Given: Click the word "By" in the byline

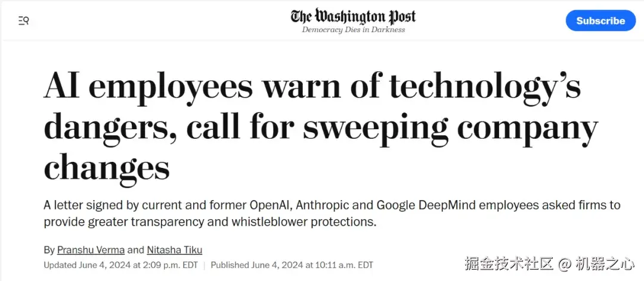Looking at the screenshot, I should (x=49, y=250).
